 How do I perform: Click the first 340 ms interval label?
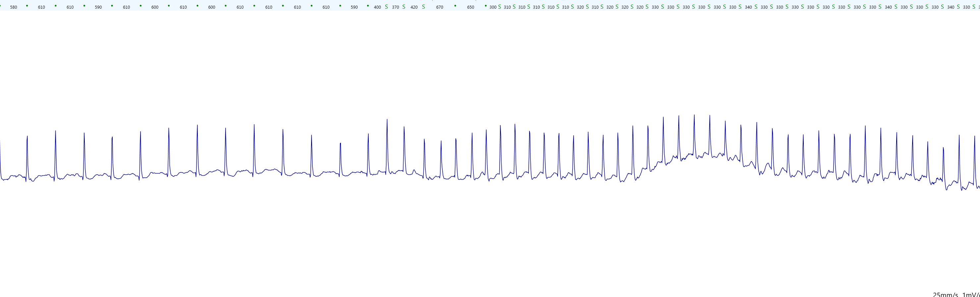(x=748, y=7)
